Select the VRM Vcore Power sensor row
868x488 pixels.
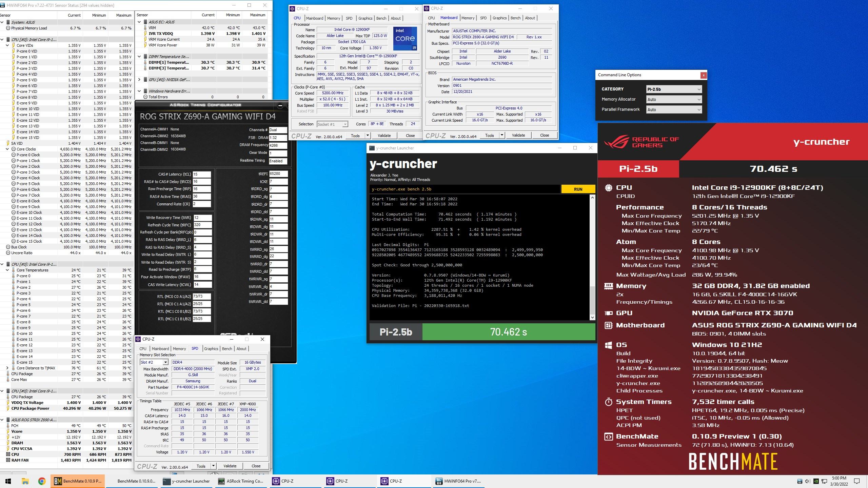204,45
